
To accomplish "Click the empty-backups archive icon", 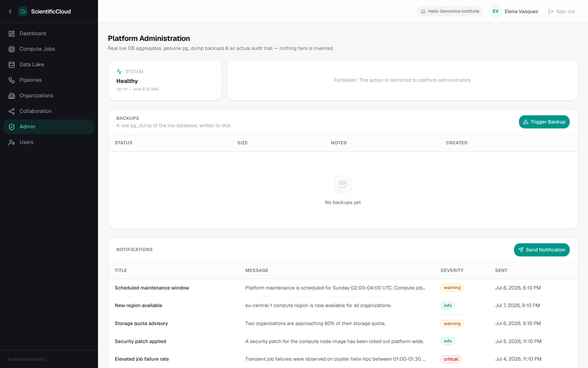I will 343,184.
